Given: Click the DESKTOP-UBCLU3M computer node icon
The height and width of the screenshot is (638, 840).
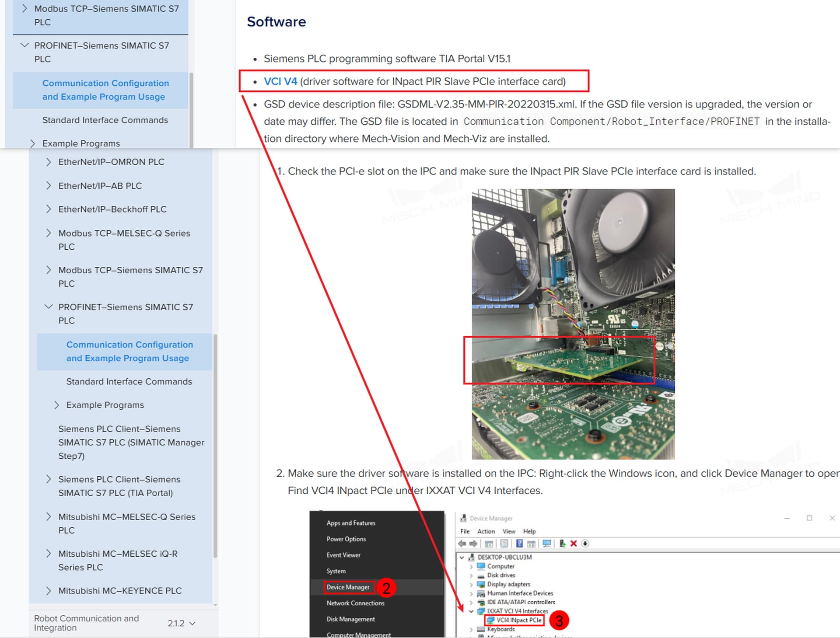Looking at the screenshot, I should (x=471, y=557).
